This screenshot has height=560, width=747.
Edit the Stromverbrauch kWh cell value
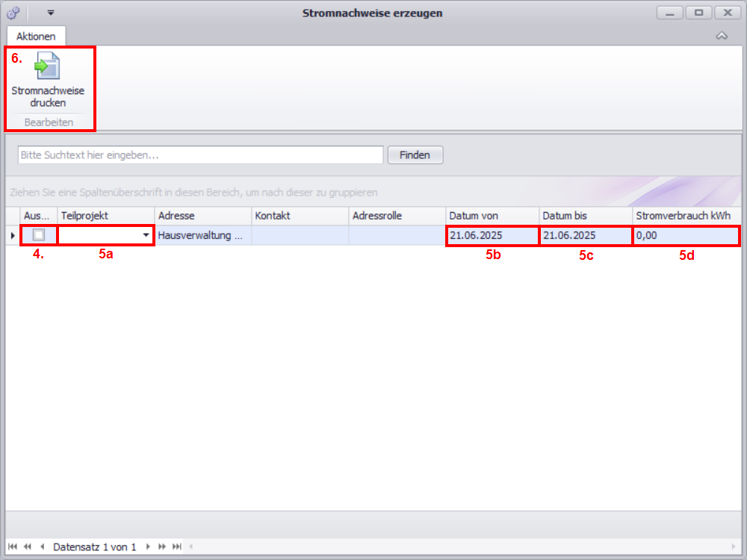pos(685,235)
